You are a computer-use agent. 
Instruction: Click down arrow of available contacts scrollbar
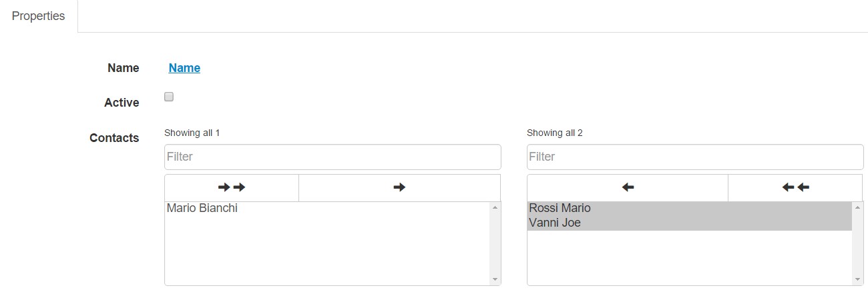pos(495,279)
